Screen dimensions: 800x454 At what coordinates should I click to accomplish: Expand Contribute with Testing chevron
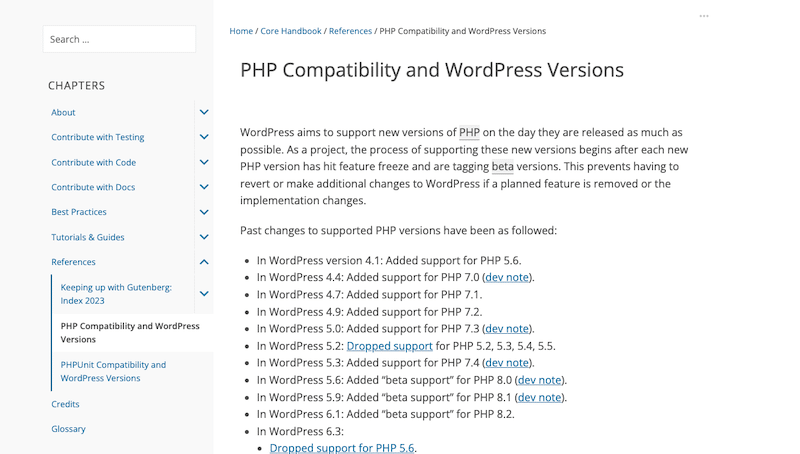[x=204, y=137]
